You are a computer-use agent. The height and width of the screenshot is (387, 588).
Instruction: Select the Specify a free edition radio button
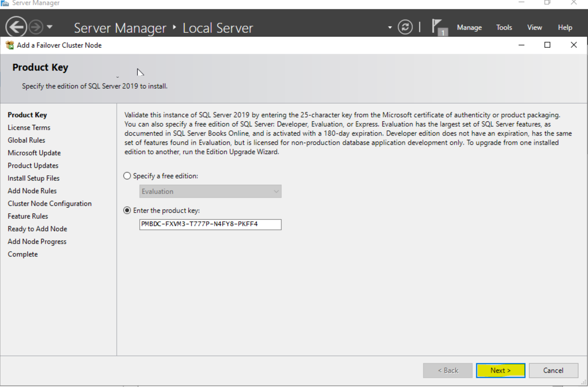coord(127,176)
